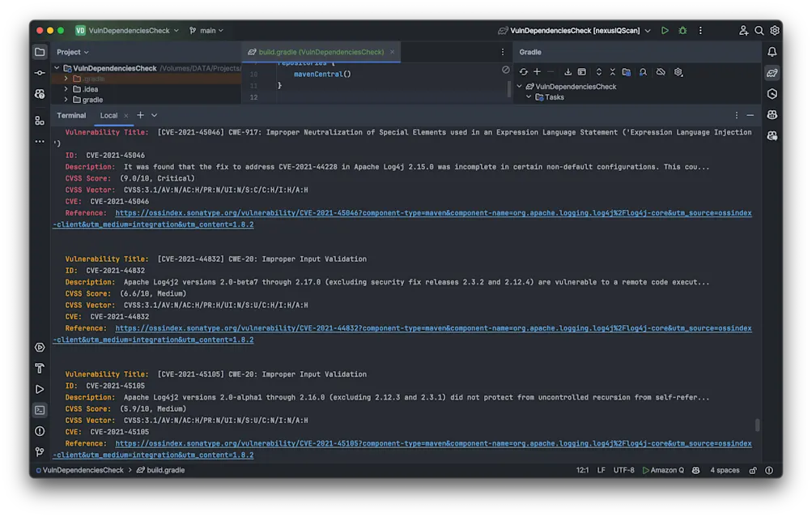Analyze Gradle dependencies icon
812x517 pixels.
point(643,72)
